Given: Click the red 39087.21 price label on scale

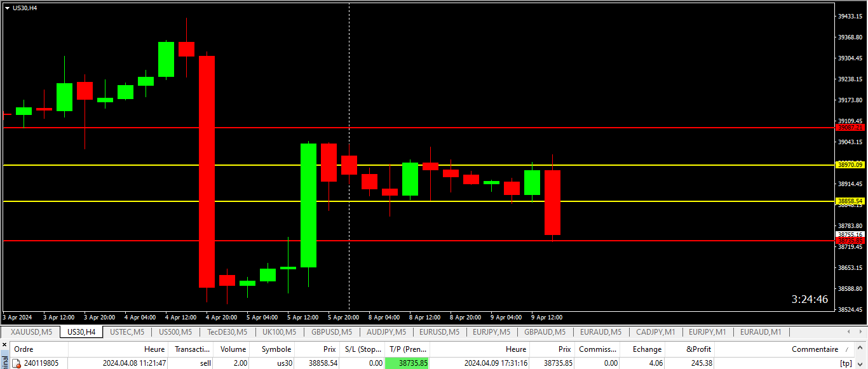Looking at the screenshot, I should pos(850,128).
